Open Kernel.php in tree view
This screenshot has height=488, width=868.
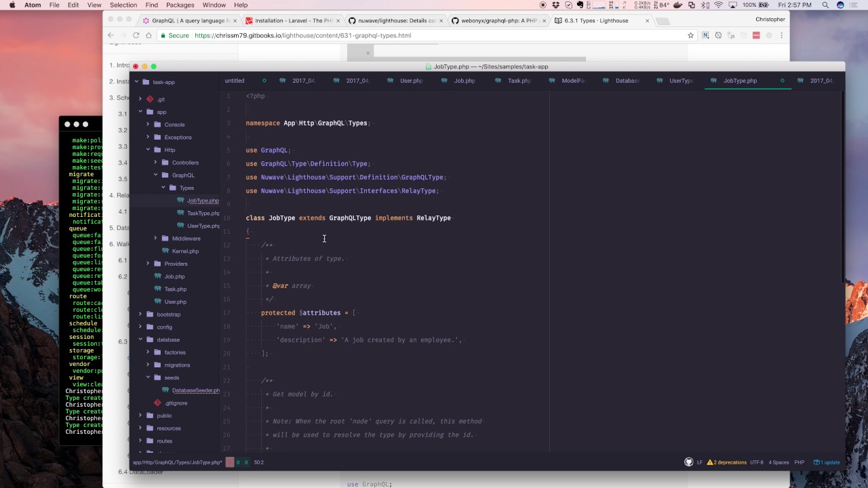(x=185, y=251)
